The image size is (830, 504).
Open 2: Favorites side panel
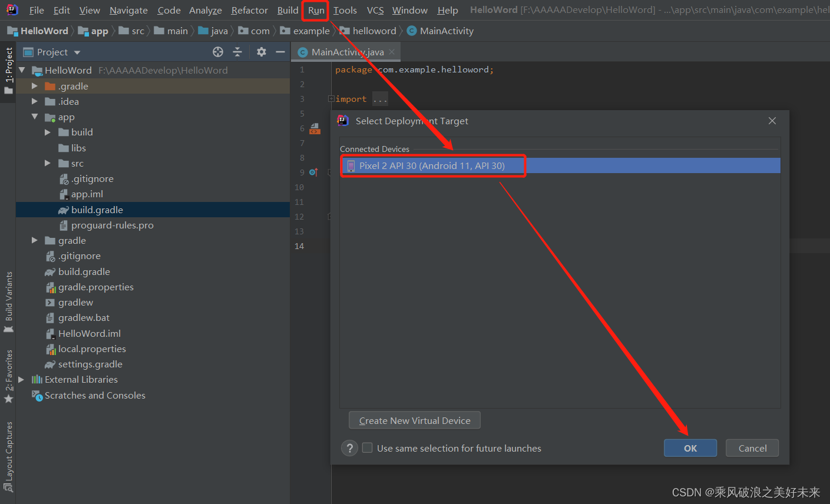pyautogui.click(x=8, y=377)
